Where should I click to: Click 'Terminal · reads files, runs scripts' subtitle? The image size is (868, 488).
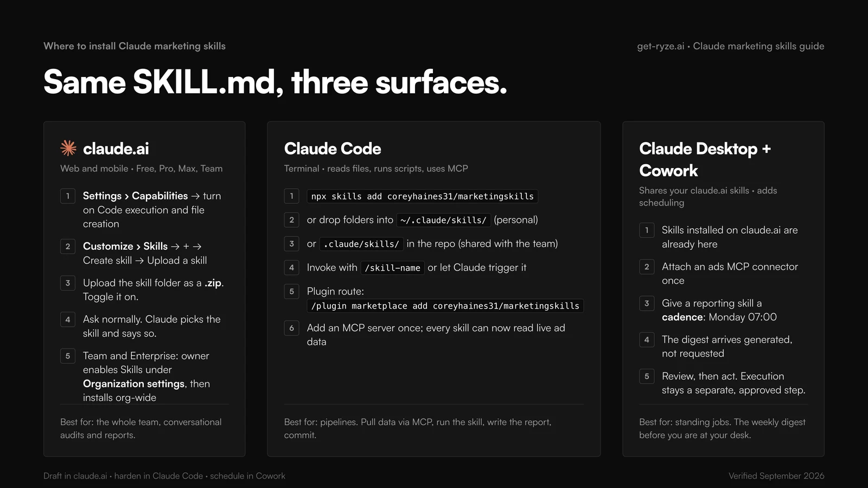click(376, 169)
